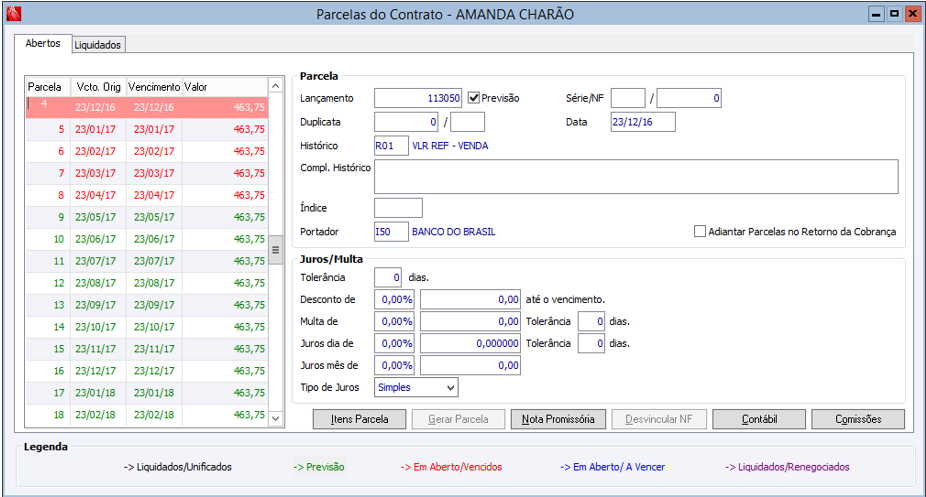Viewport: 926px width, 497px height.
Task: Focus the Compl. Histórico text area
Action: coord(636,176)
